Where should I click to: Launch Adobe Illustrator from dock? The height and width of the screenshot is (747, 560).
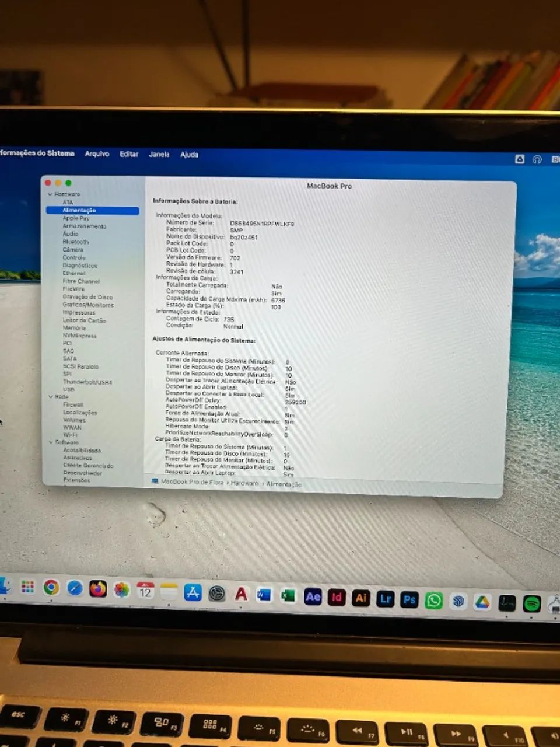[361, 598]
